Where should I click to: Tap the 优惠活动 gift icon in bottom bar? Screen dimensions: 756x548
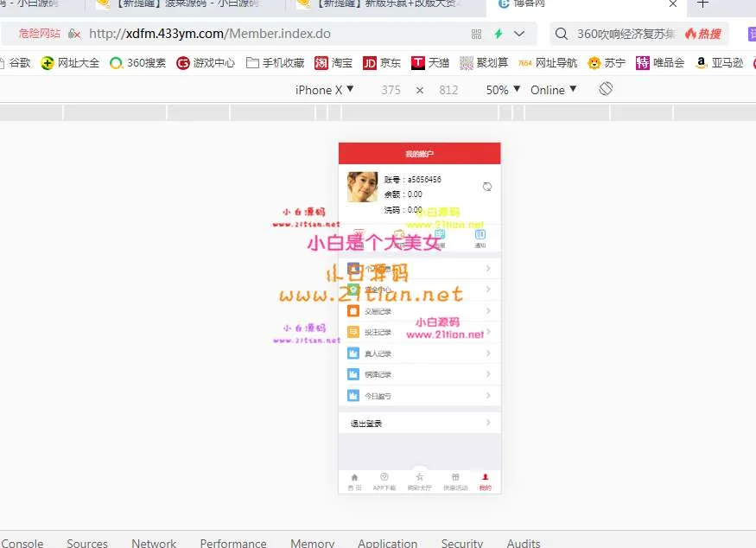pyautogui.click(x=455, y=481)
